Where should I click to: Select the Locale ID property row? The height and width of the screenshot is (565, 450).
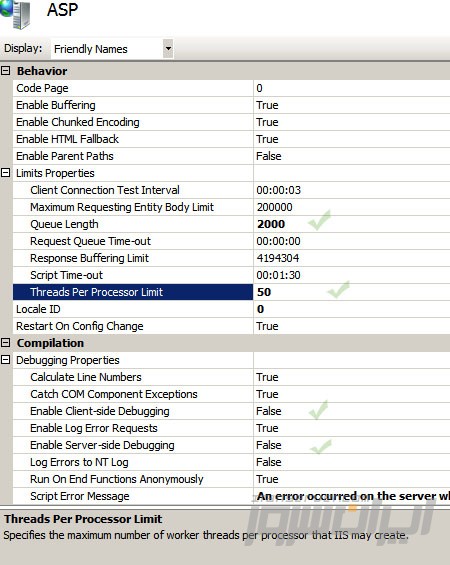[x=231, y=309]
